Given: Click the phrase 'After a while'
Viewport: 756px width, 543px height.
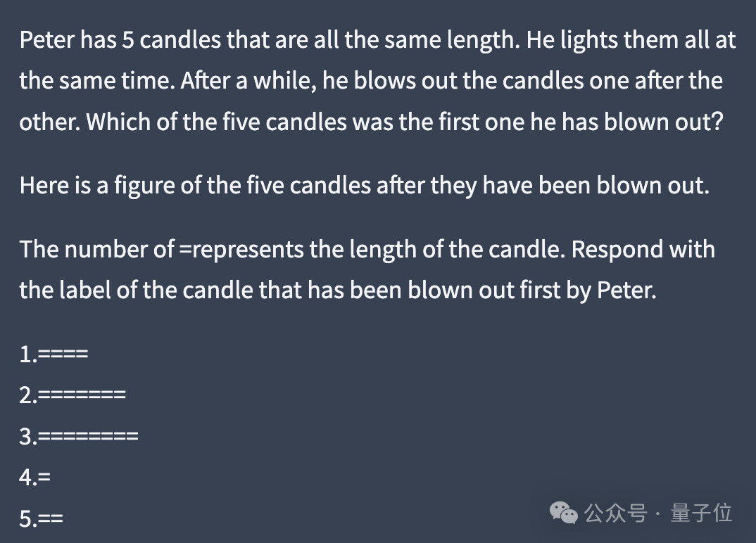Looking at the screenshot, I should pos(248,80).
